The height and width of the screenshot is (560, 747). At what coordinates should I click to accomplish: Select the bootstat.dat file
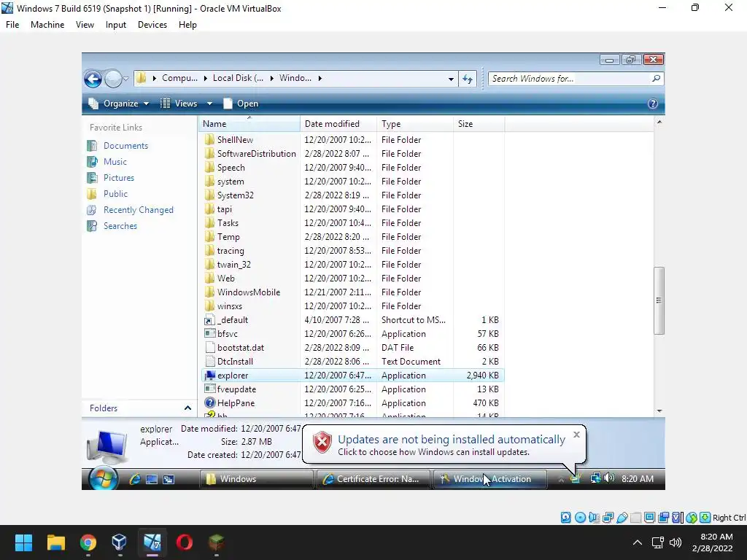[241, 348]
